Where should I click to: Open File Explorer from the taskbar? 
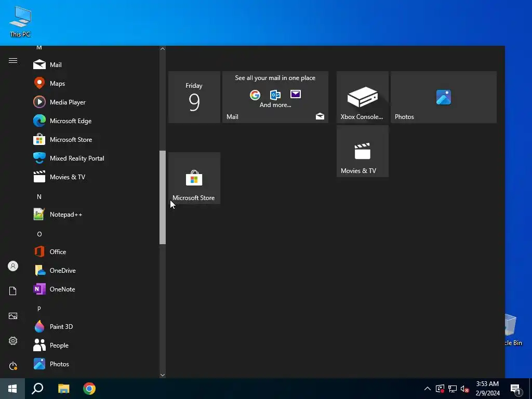tap(63, 389)
